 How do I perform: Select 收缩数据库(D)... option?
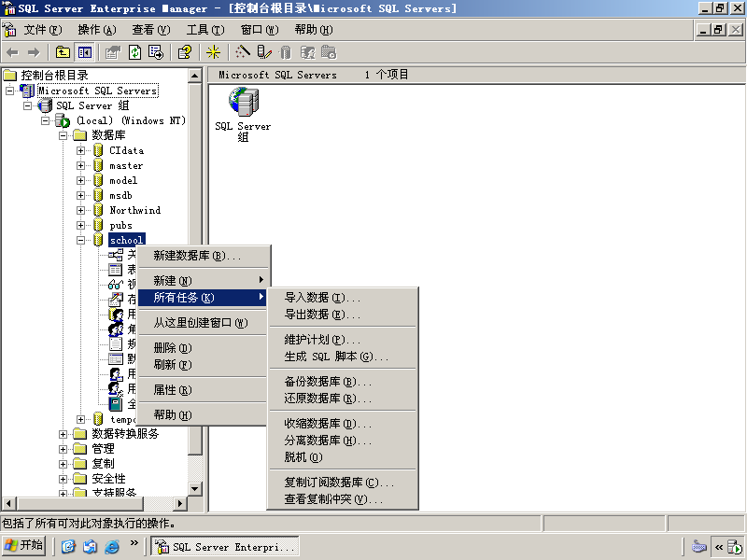[343, 424]
